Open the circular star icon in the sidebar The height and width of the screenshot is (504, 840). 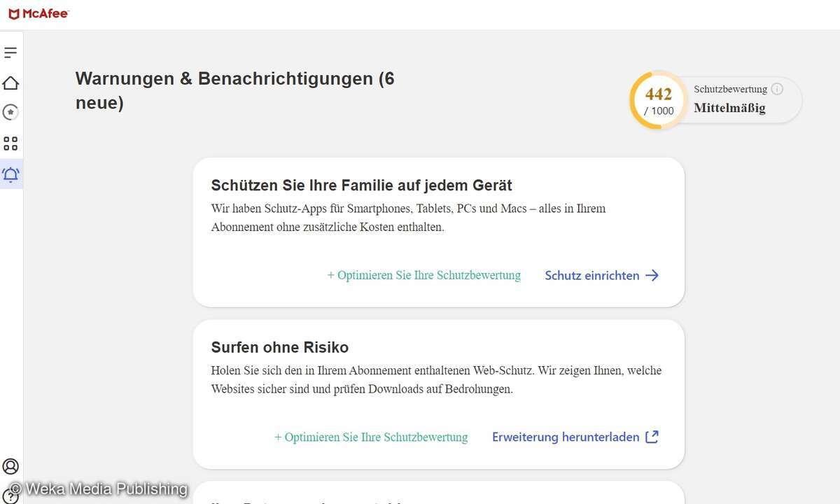tap(10, 112)
